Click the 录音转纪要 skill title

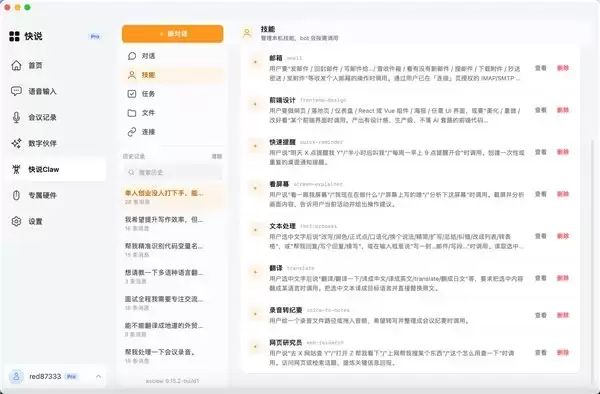[x=285, y=310]
